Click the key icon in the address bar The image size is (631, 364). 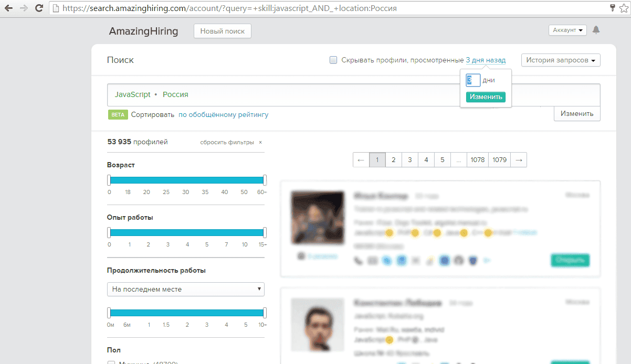tap(612, 8)
